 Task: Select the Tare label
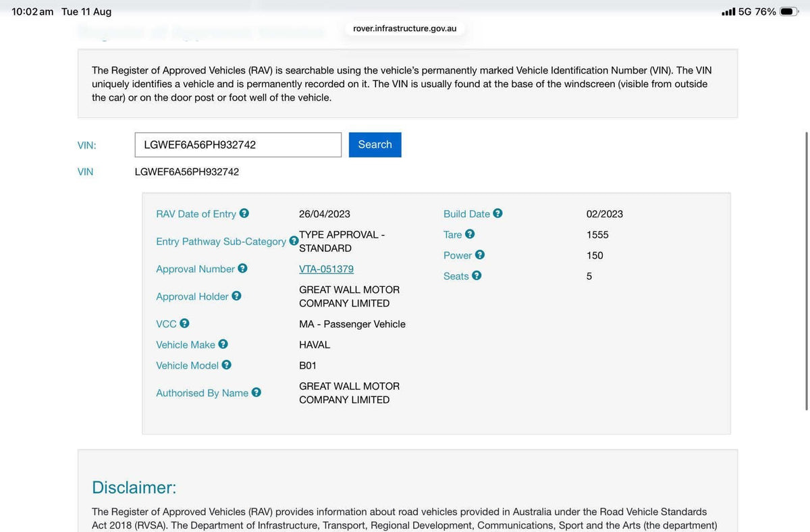click(452, 235)
